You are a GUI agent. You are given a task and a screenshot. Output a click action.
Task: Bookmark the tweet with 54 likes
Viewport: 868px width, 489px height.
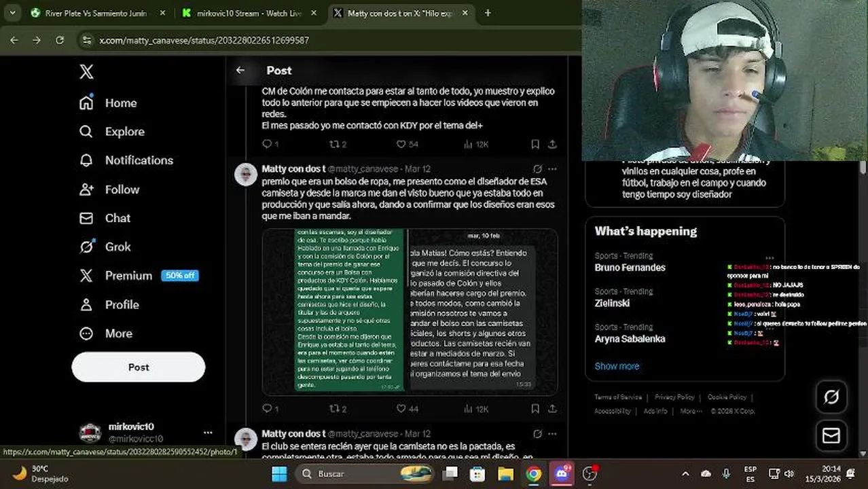535,144
